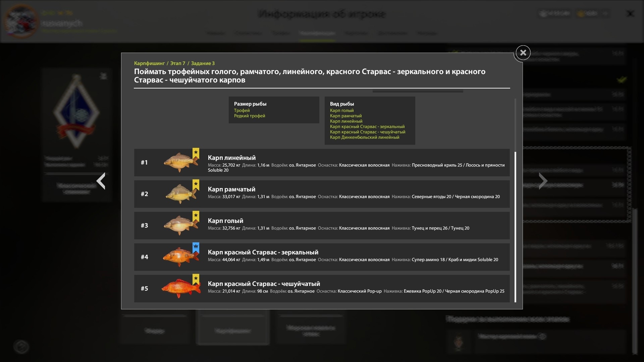Screen dimensions: 644x362
Task: Select catch row #4 Старвас зеркальный
Action: 321,257
